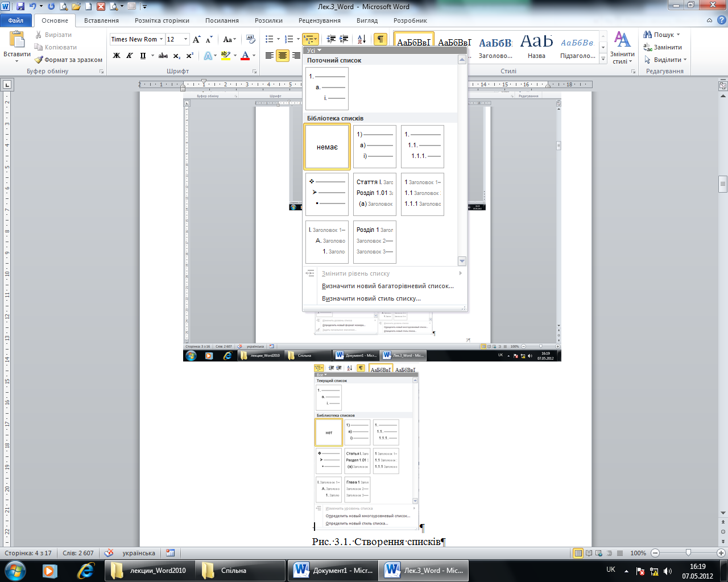
Task: Select the 'Стаття I' list format
Action: 375,194
